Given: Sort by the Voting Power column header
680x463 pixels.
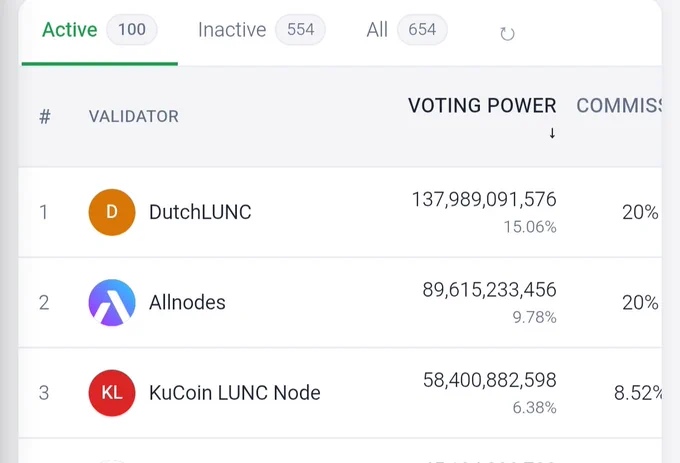Looking at the screenshot, I should tap(482, 105).
